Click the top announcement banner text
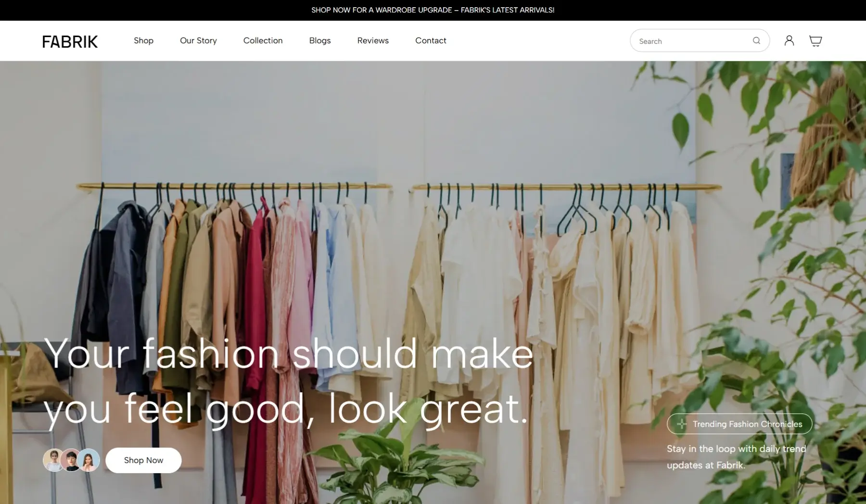The image size is (866, 504). (x=433, y=10)
